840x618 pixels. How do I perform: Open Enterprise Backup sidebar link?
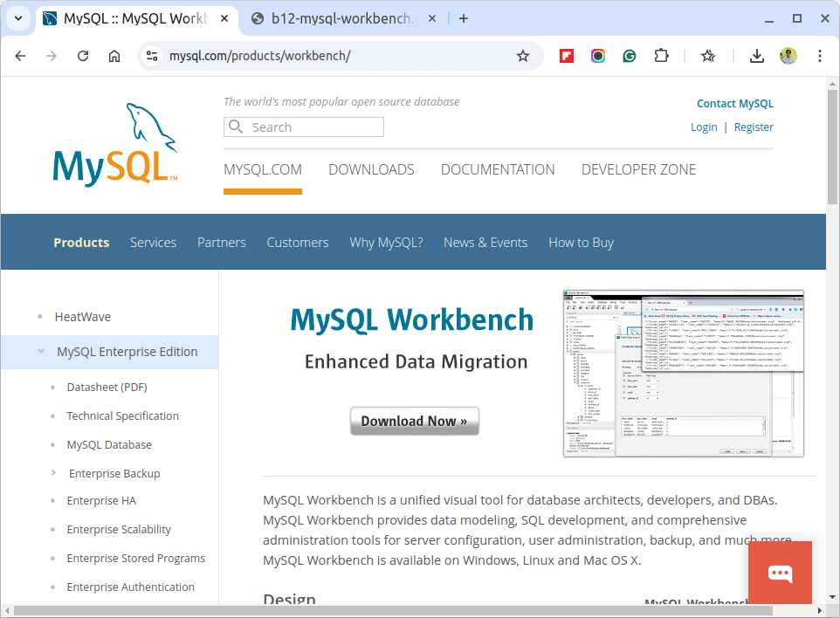tap(114, 473)
